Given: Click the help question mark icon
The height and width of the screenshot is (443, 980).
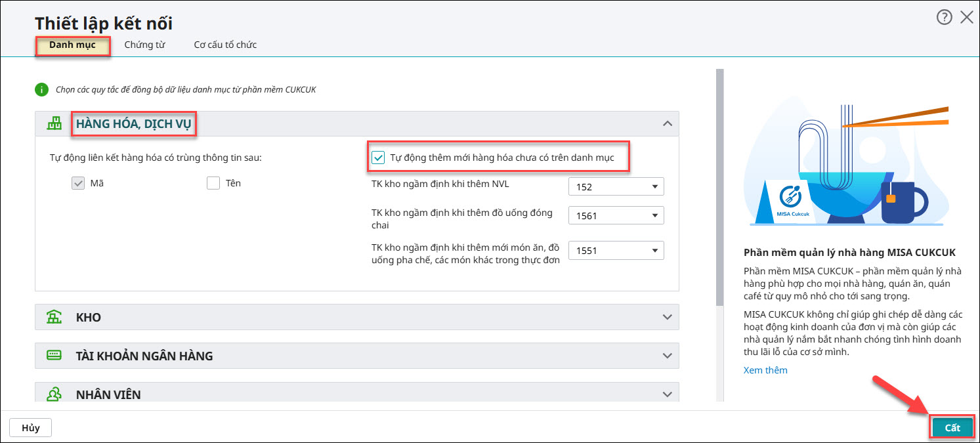Looking at the screenshot, I should [x=944, y=18].
